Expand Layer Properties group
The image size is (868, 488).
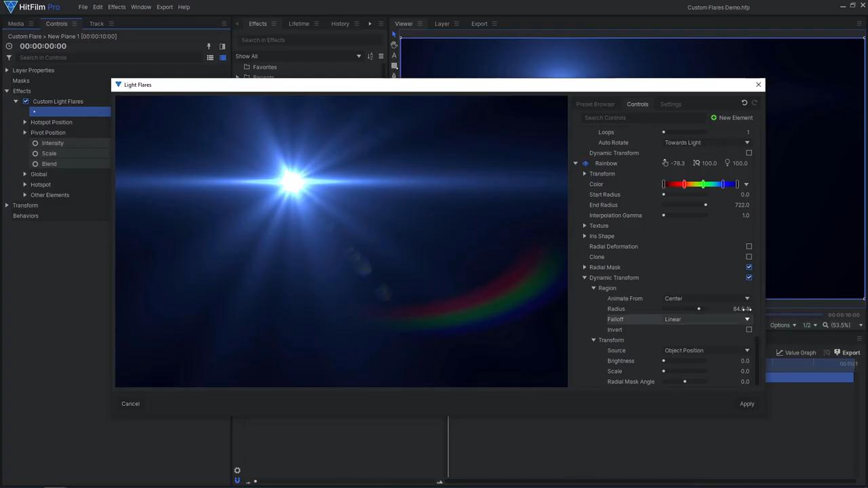7,70
